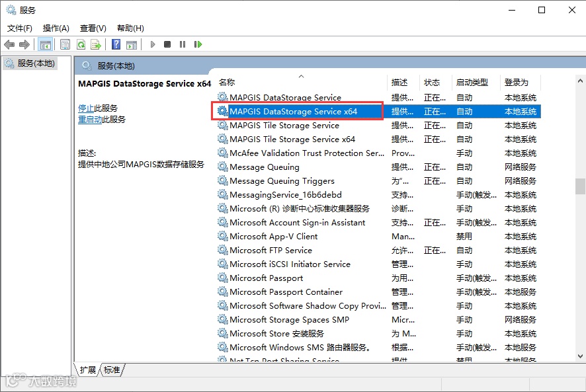Select the Microsoft Passport service row
The height and width of the screenshot is (392, 586).
[x=378, y=278]
